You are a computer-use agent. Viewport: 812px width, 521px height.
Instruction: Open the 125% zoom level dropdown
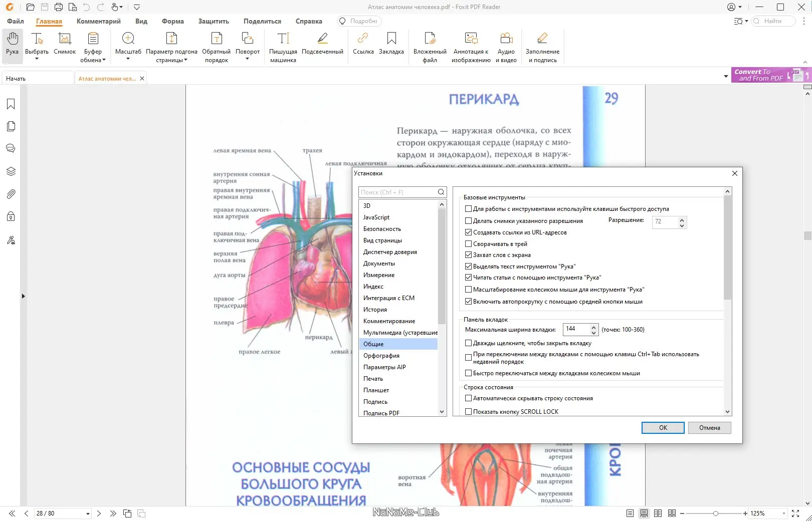pyautogui.click(x=784, y=513)
